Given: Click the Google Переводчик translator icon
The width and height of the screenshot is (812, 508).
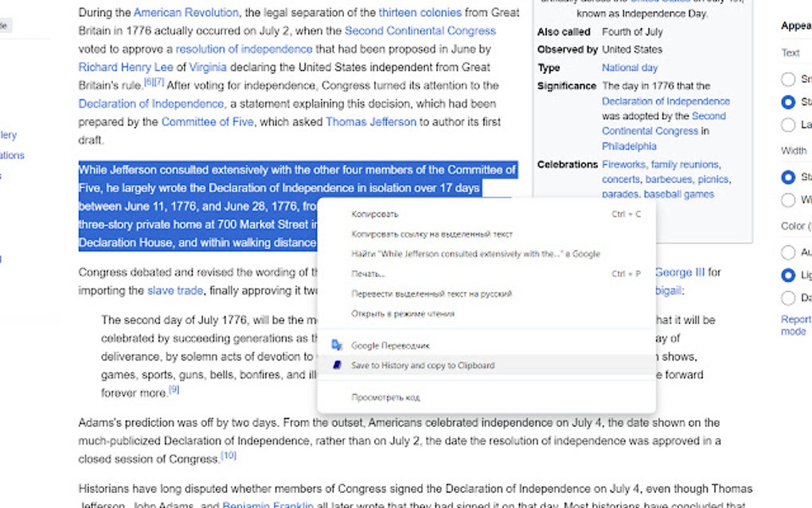Looking at the screenshot, I should [338, 346].
